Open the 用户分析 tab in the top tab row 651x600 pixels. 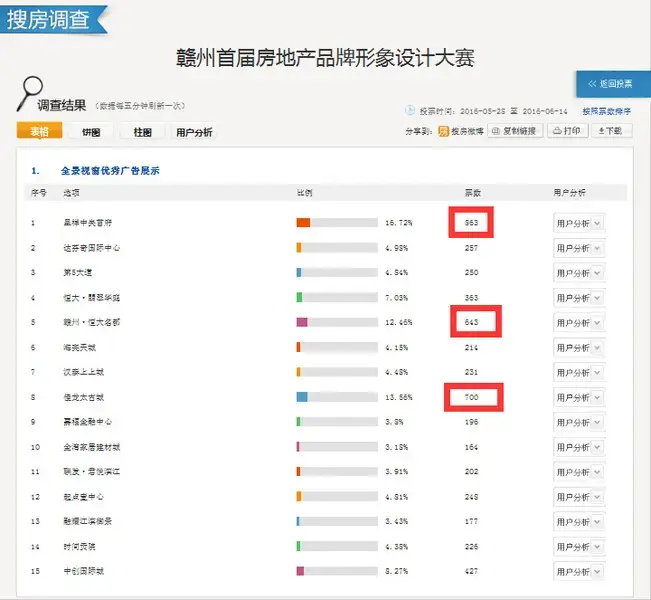[x=194, y=132]
